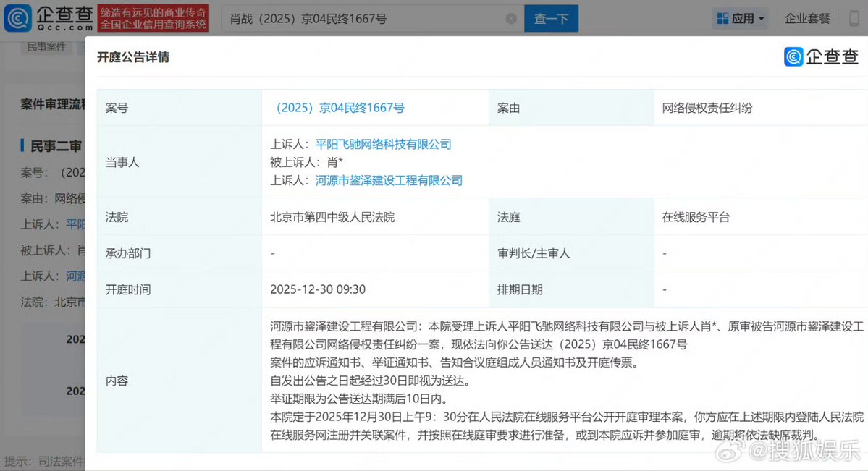
Task: Click the search field containing 肖战 (2025) 京04民终1667号
Action: 373,19
